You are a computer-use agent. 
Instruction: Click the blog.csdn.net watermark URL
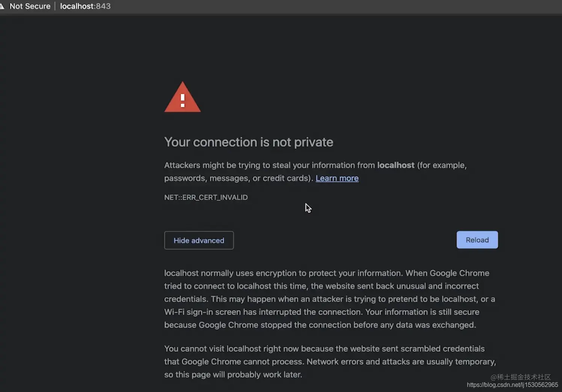(x=512, y=385)
